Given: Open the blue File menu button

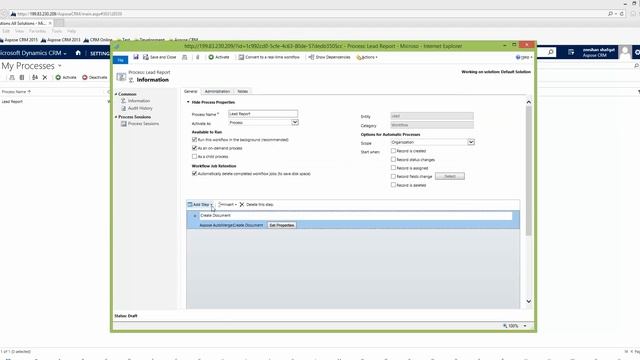Looking at the screenshot, I should pos(120,60).
